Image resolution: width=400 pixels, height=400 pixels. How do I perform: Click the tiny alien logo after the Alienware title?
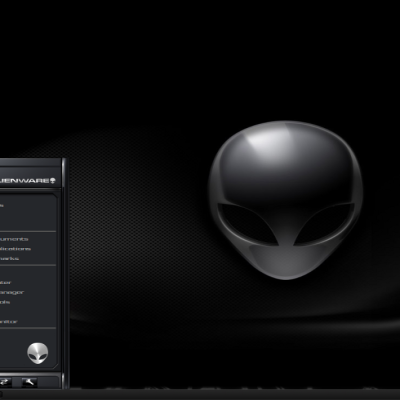click(x=53, y=181)
